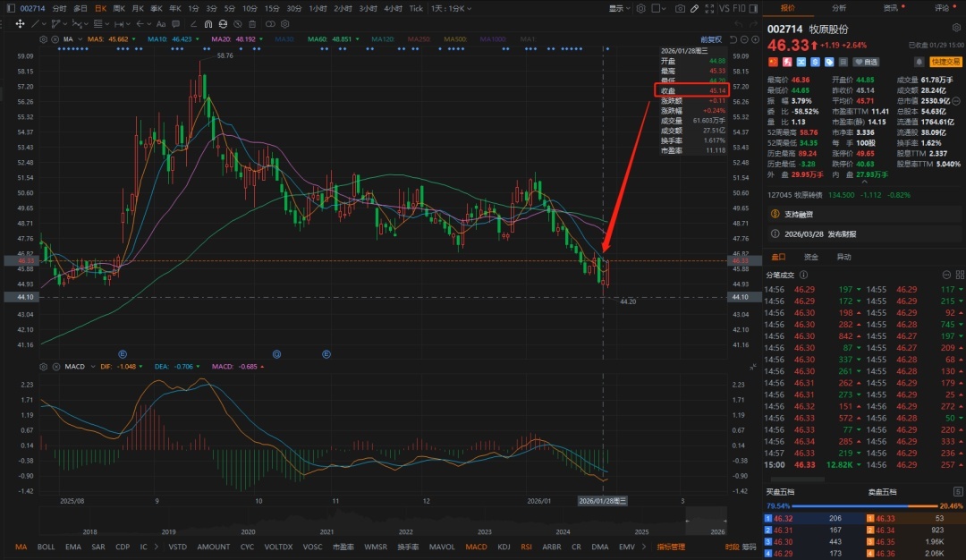Toggle the MA indicator at bottom bar
The height and width of the screenshot is (560, 966).
tap(21, 547)
